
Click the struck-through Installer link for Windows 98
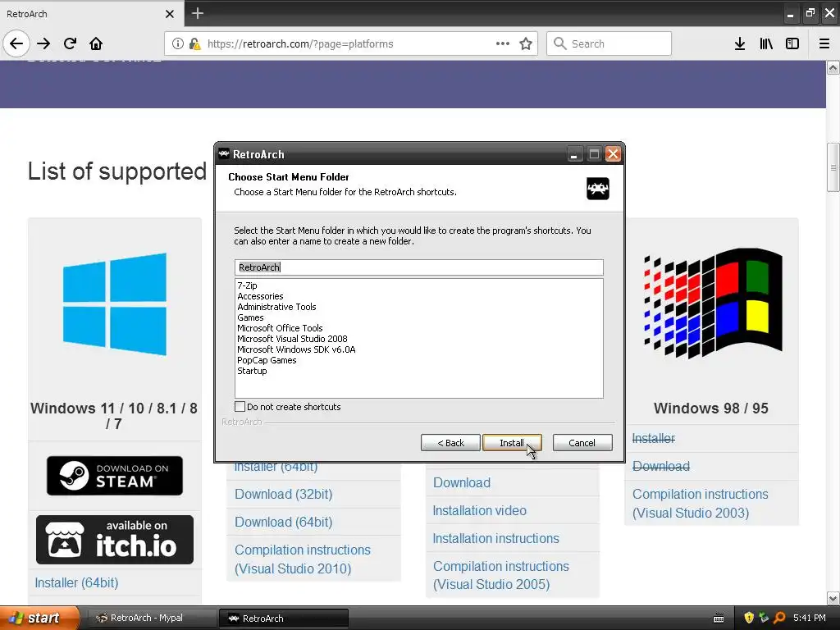pos(654,438)
